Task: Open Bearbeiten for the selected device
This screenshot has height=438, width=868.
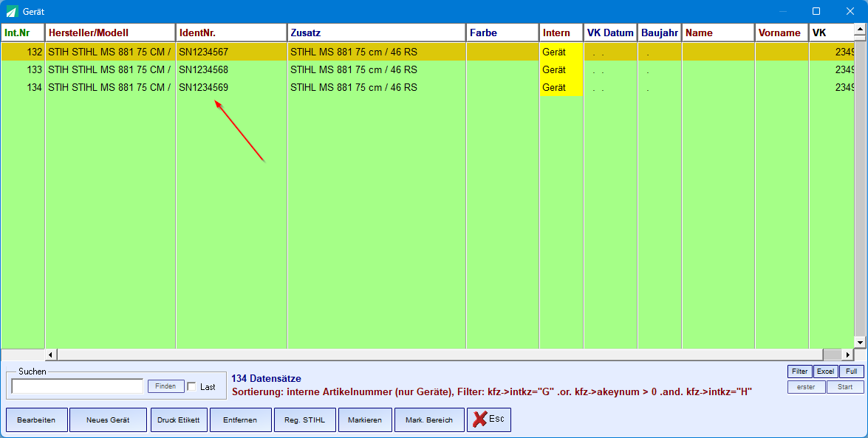Action: tap(36, 420)
